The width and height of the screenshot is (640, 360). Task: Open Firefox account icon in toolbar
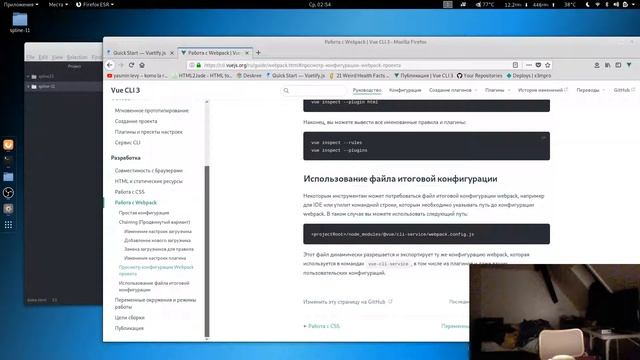[597, 65]
